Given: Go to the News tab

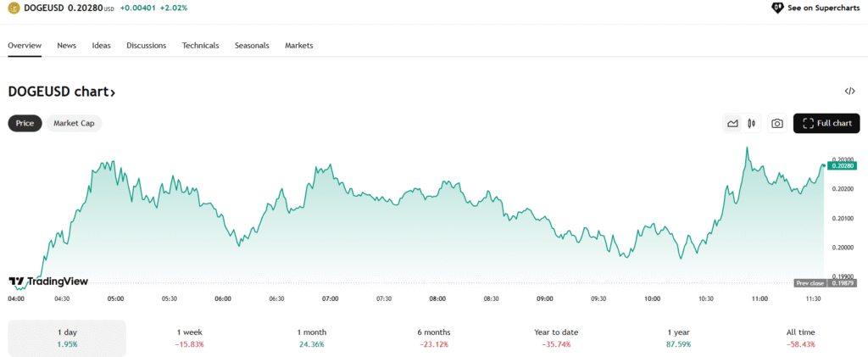Looking at the screenshot, I should click(66, 45).
